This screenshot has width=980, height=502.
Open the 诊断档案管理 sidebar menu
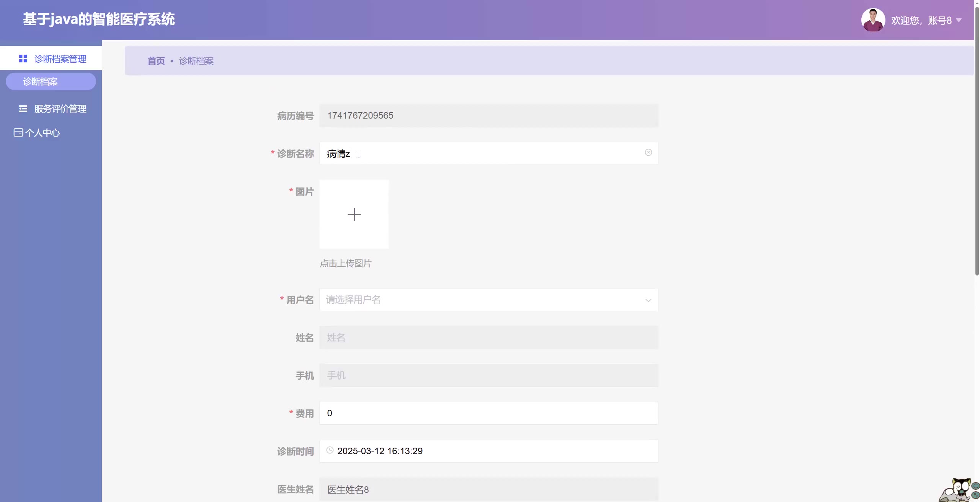click(x=60, y=59)
